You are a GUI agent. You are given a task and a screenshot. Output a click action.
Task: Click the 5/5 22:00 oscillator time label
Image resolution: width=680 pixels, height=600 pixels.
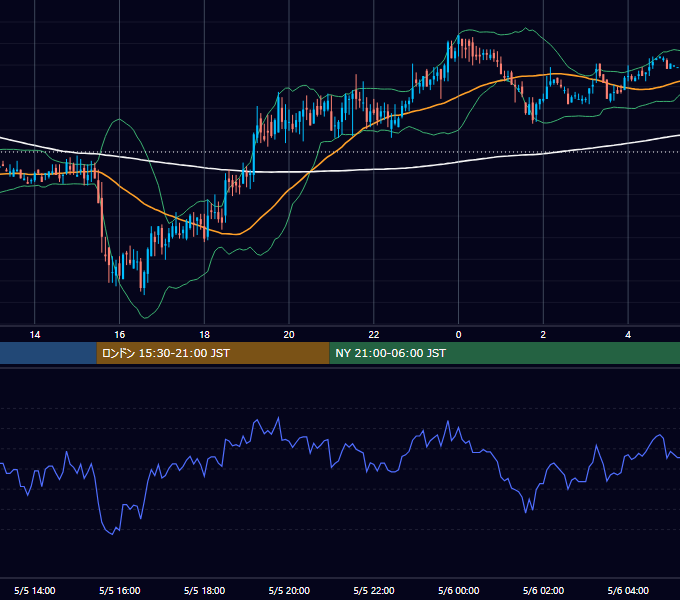coord(374,590)
